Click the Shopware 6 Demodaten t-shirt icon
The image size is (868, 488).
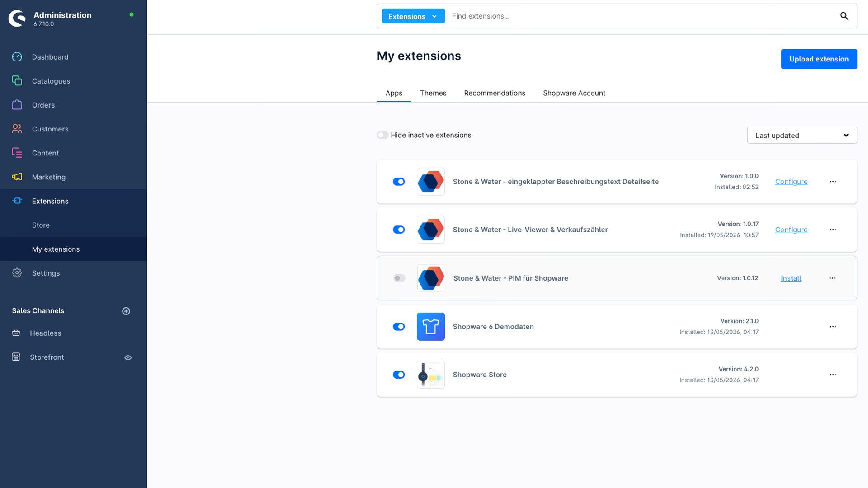[x=431, y=327]
